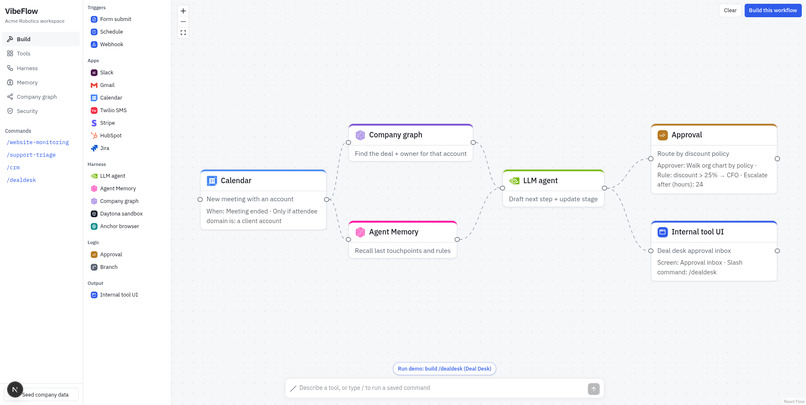Click Build this workflow button

[773, 10]
